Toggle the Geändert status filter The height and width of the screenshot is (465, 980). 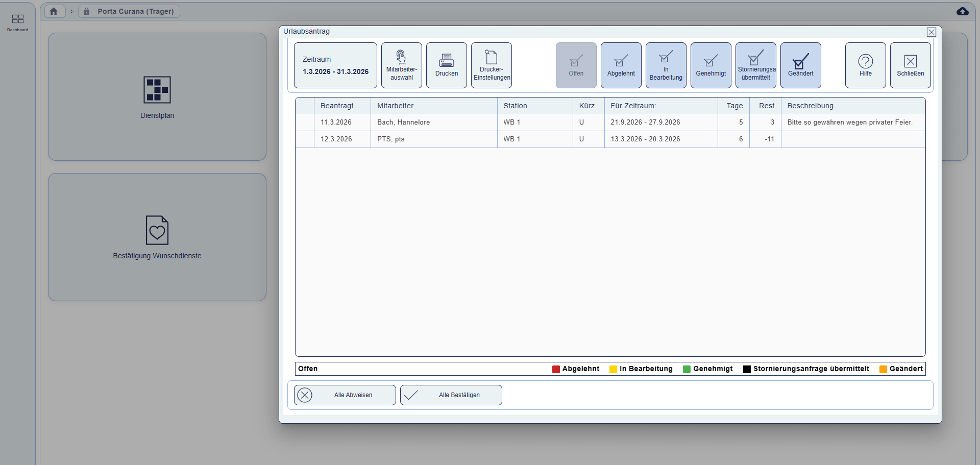point(800,65)
